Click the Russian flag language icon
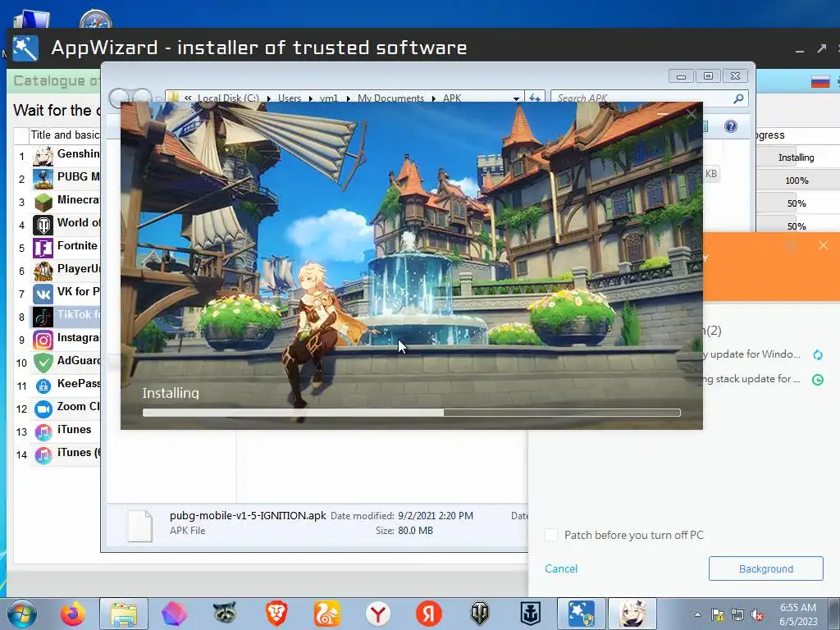840x630 pixels. (820, 82)
